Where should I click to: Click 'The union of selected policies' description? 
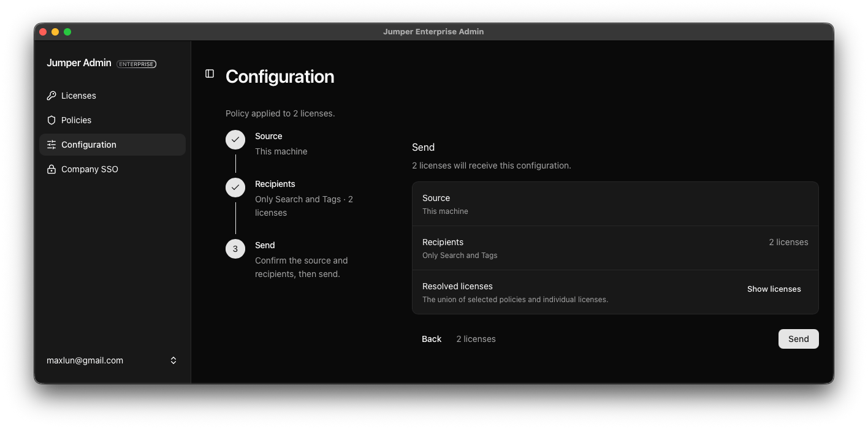515,300
